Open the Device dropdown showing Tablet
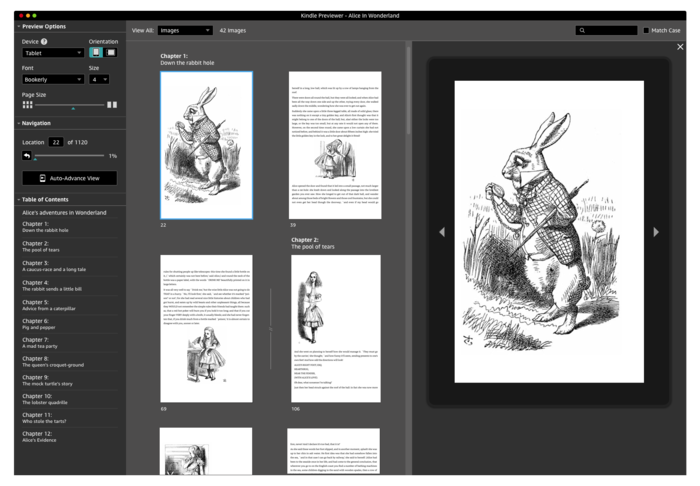This screenshot has height=486, width=700. (x=53, y=53)
